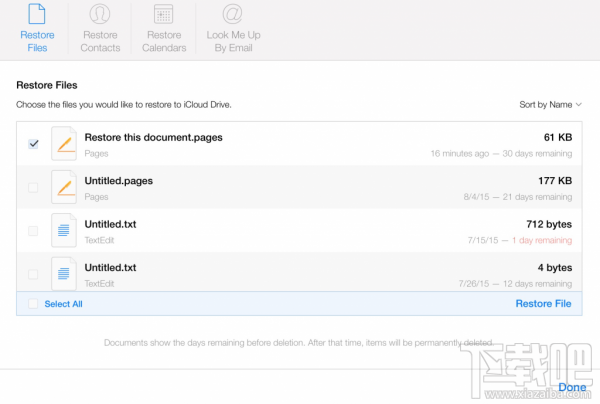
Task: Open the Sort by Name dropdown
Action: point(550,104)
